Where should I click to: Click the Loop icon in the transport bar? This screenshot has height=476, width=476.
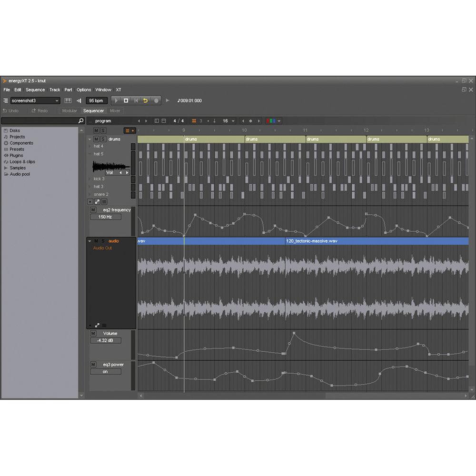[145, 100]
